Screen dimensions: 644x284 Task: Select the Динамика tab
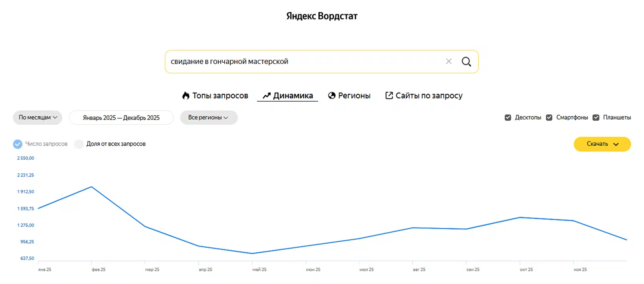288,96
